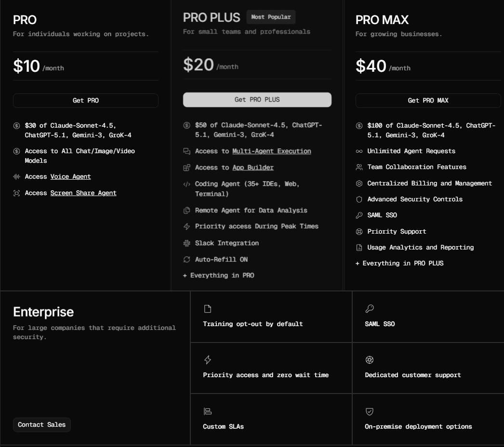Click the Advanced Security Controls shield icon
504x447 pixels.
pyautogui.click(x=358, y=199)
